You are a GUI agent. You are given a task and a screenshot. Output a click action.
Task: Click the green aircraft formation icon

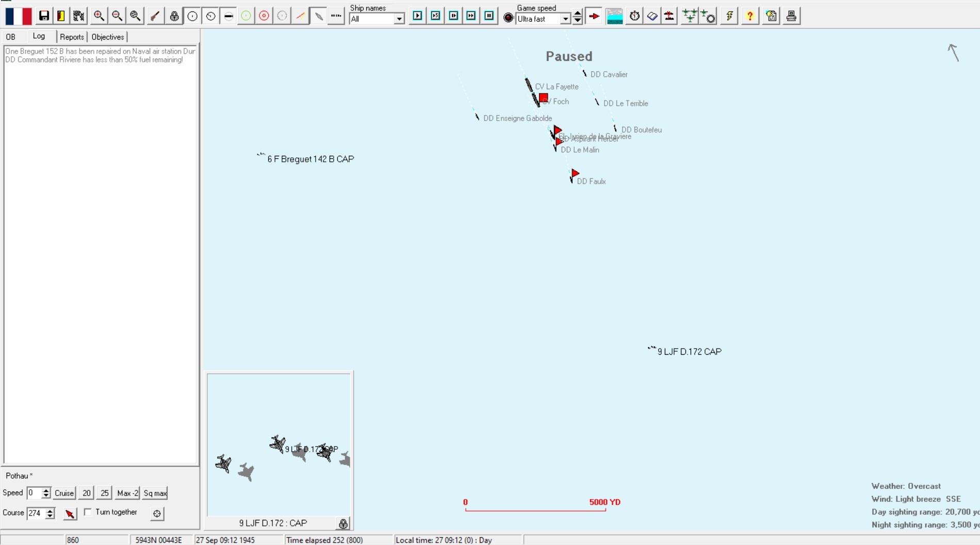coord(690,16)
